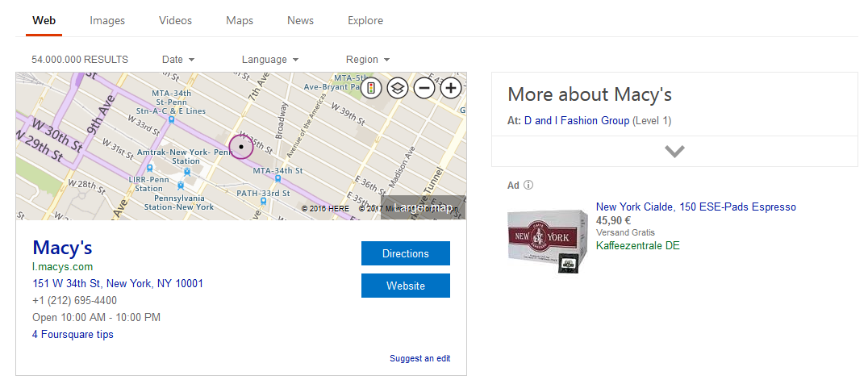
Task: Zoom out of the map
Action: point(424,87)
